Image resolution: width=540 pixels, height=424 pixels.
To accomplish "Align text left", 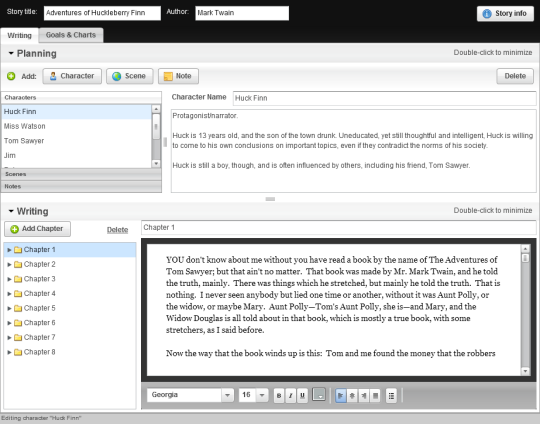I will (x=341, y=396).
